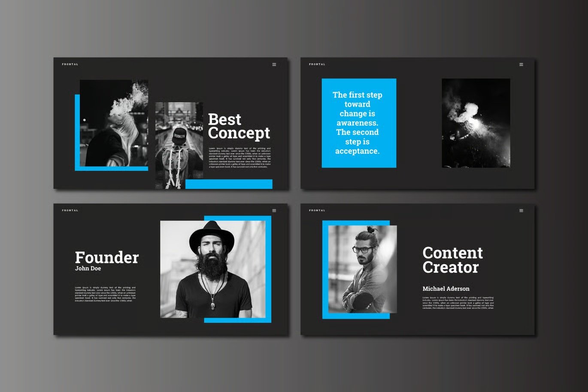Select the Content Creator heading

click(452, 260)
